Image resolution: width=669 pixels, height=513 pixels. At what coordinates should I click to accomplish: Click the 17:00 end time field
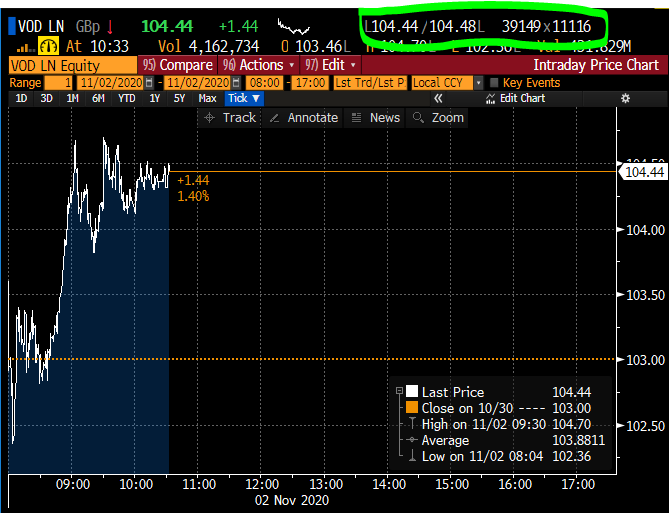pos(310,82)
